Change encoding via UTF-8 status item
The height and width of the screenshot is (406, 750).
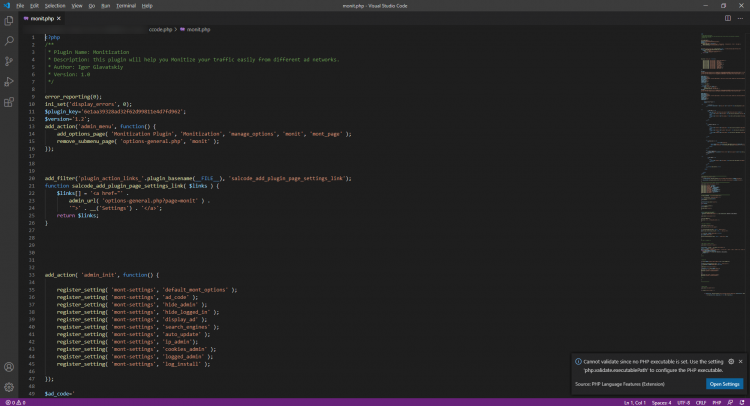(684, 403)
